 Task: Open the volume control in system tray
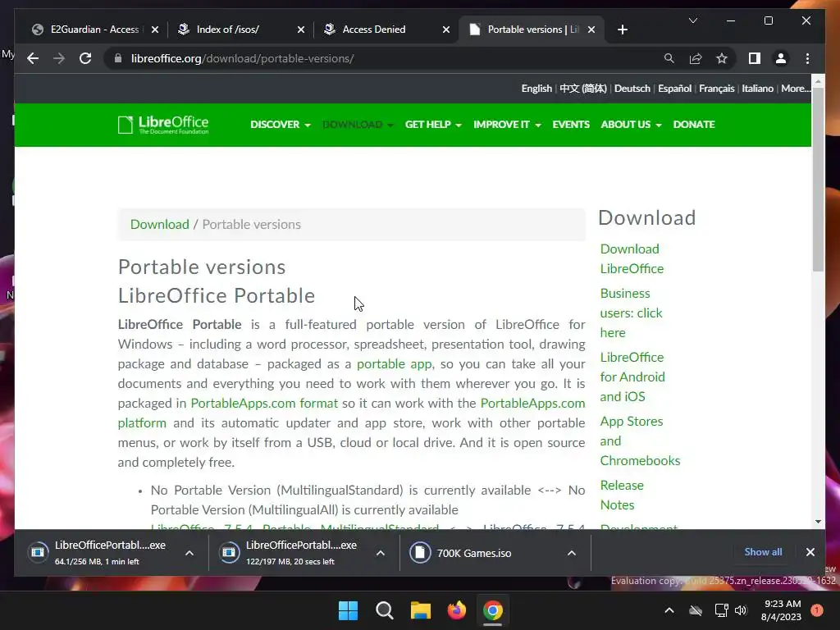741,610
